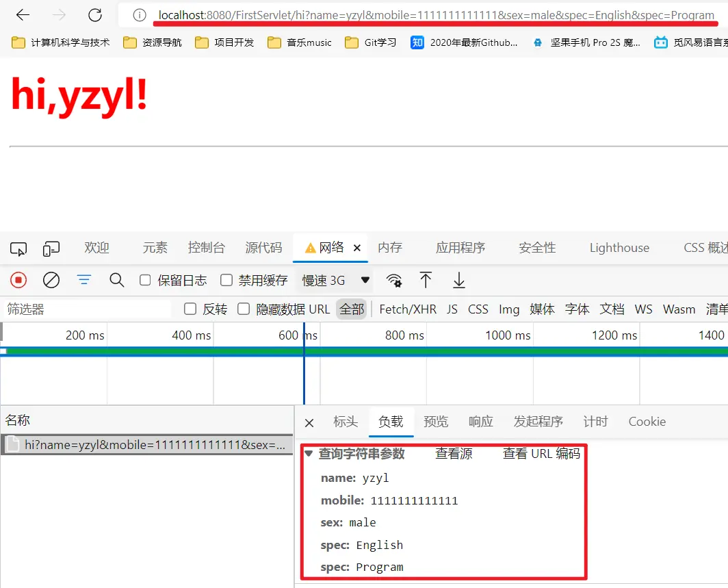The image size is (728, 588).
Task: Enable the 保留日志 checkbox
Action: pyautogui.click(x=145, y=280)
